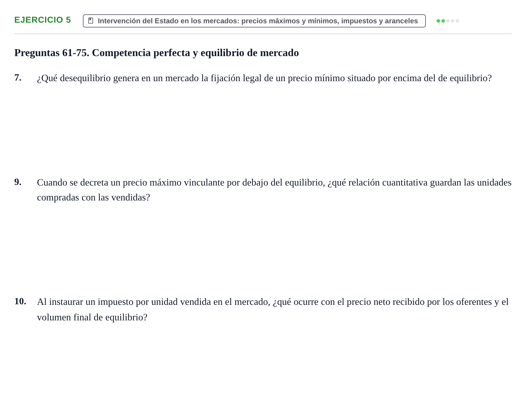Click question number 10.

pyautogui.click(x=20, y=301)
